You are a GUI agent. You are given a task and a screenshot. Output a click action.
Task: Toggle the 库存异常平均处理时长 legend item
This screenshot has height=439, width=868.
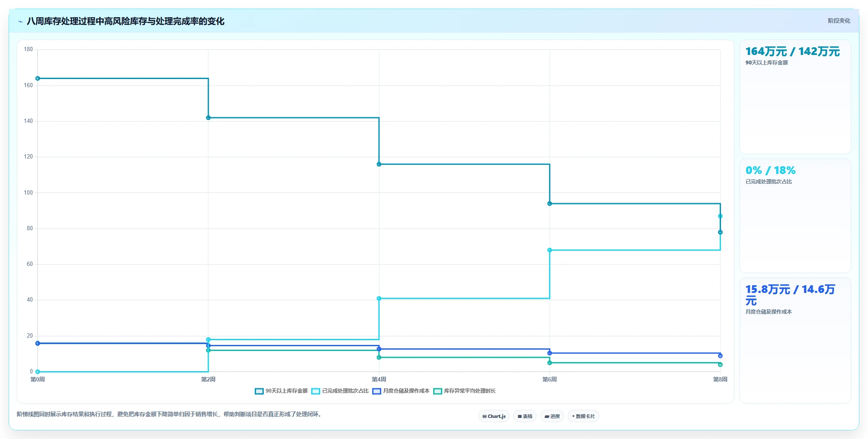point(465,391)
